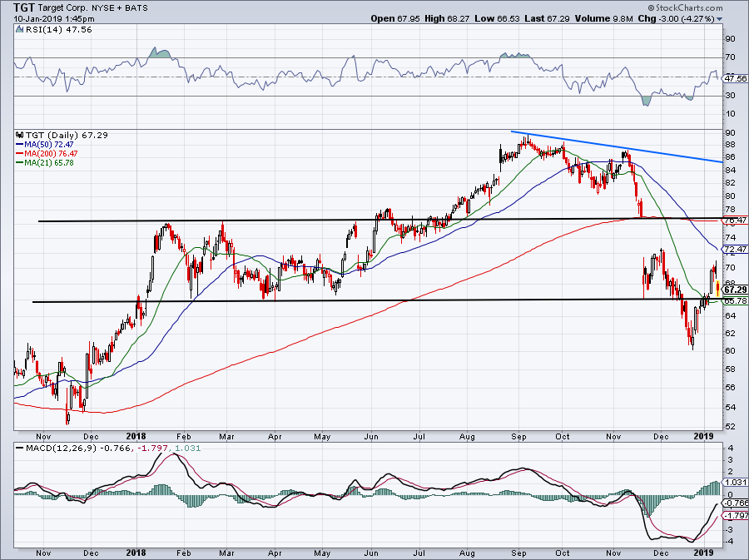Click the Target Corp. company name
Screen dimensions: 749x560
[62, 8]
